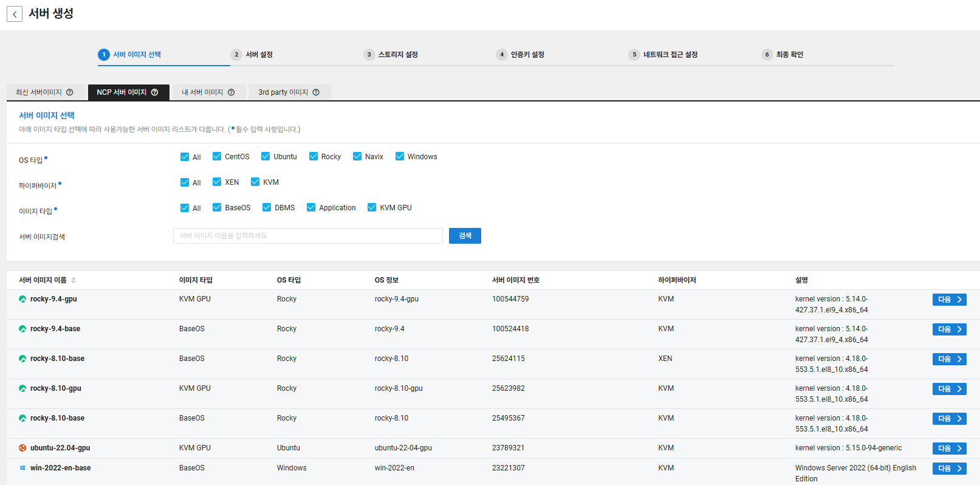Click Rocky logo icon for rocky-9.4-base
Screen dimensions: 980x485
(22, 329)
